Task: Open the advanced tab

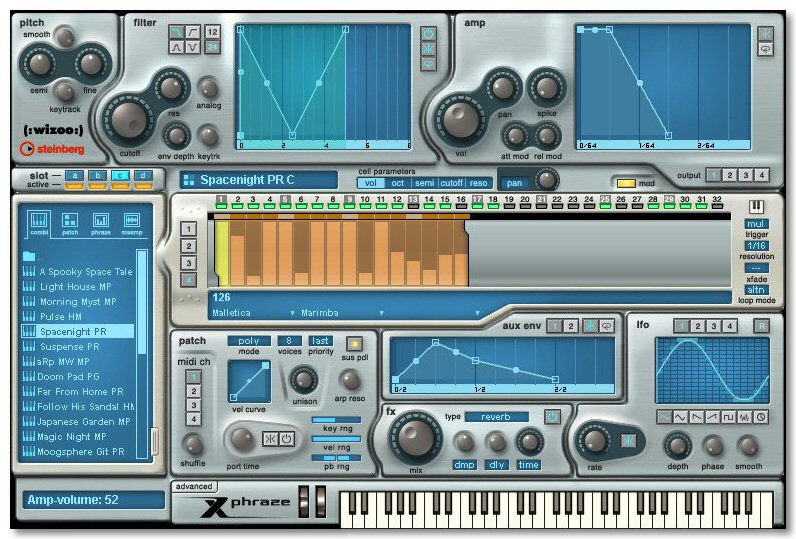Action: point(193,487)
